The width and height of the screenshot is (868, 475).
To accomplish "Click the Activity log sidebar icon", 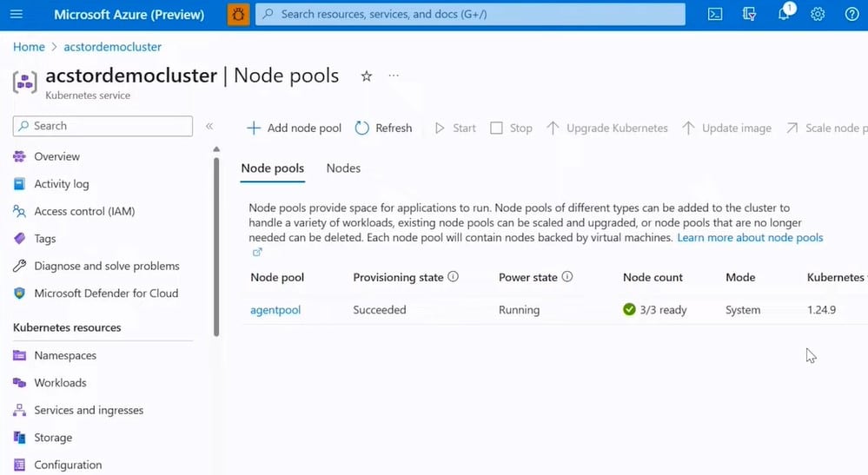I will (x=19, y=184).
